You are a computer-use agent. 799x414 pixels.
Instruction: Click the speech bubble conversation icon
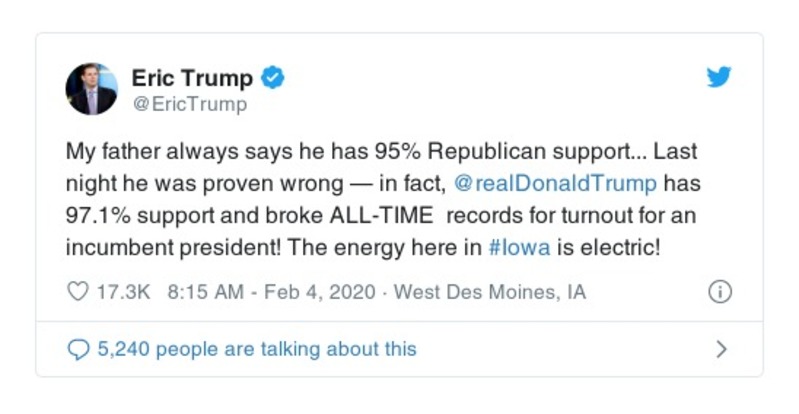point(78,349)
